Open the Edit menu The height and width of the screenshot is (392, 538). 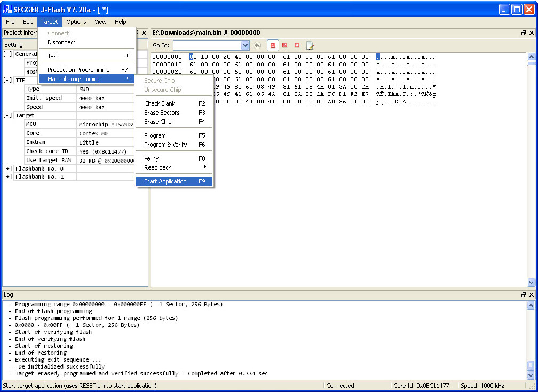click(x=28, y=22)
